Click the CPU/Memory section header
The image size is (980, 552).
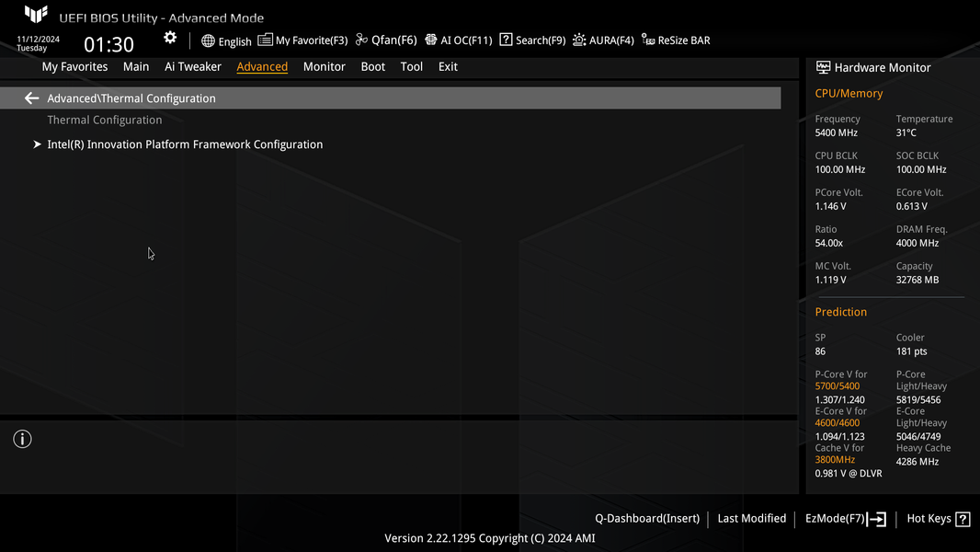[x=849, y=93]
